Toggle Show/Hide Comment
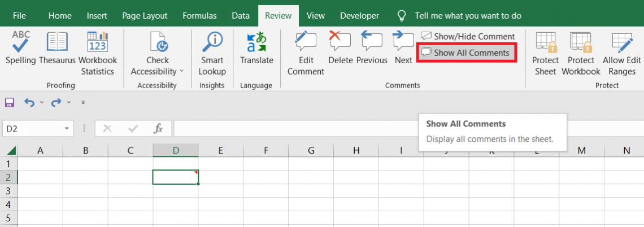 tap(468, 36)
